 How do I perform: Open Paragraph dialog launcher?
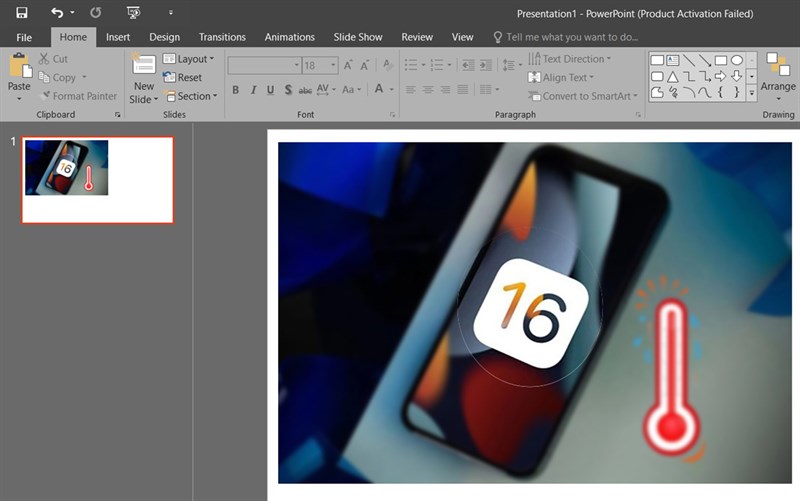[x=638, y=115]
